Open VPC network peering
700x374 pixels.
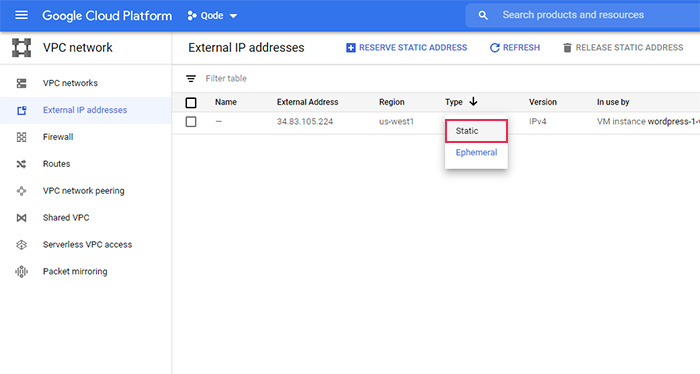pyautogui.click(x=83, y=191)
